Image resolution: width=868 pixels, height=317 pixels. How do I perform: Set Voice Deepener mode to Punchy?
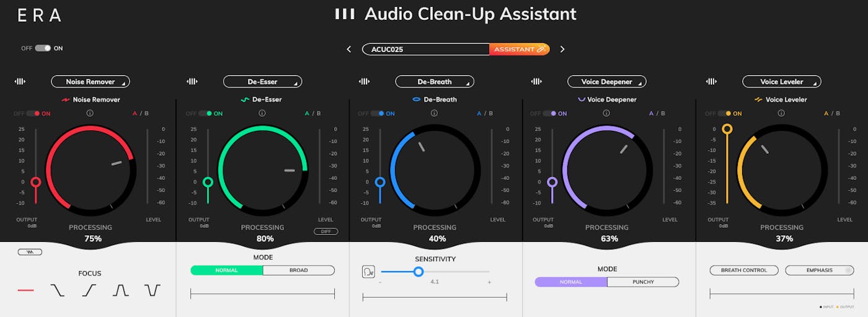pyautogui.click(x=643, y=282)
